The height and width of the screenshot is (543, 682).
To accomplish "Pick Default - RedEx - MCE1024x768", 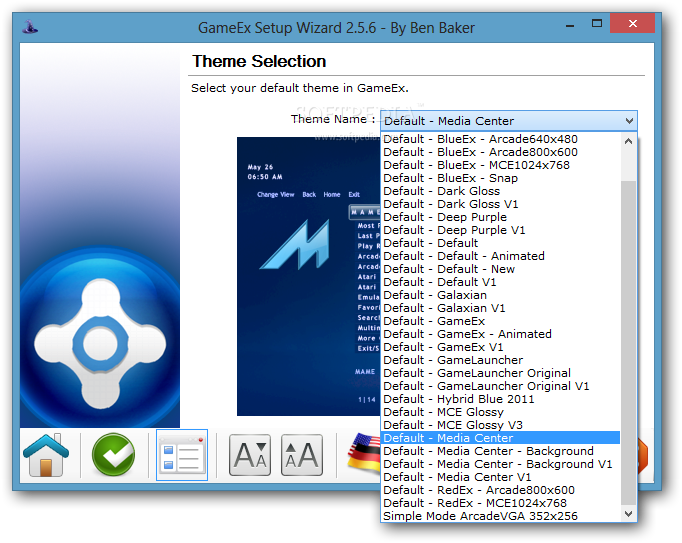I will pyautogui.click(x=500, y=503).
